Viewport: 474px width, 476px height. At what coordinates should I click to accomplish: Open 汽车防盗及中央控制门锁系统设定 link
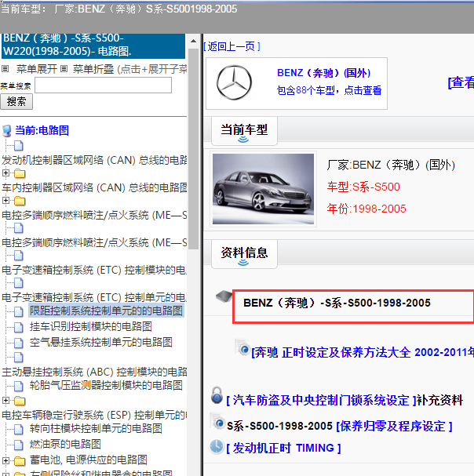321,401
